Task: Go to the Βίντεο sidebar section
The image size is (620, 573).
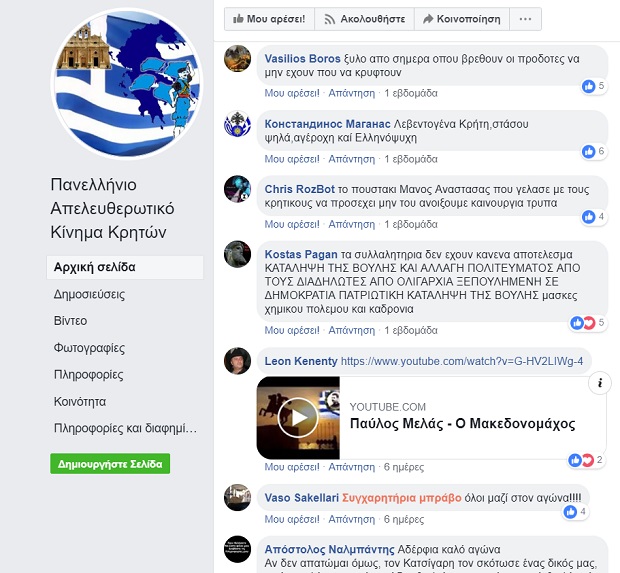Action: point(70,321)
